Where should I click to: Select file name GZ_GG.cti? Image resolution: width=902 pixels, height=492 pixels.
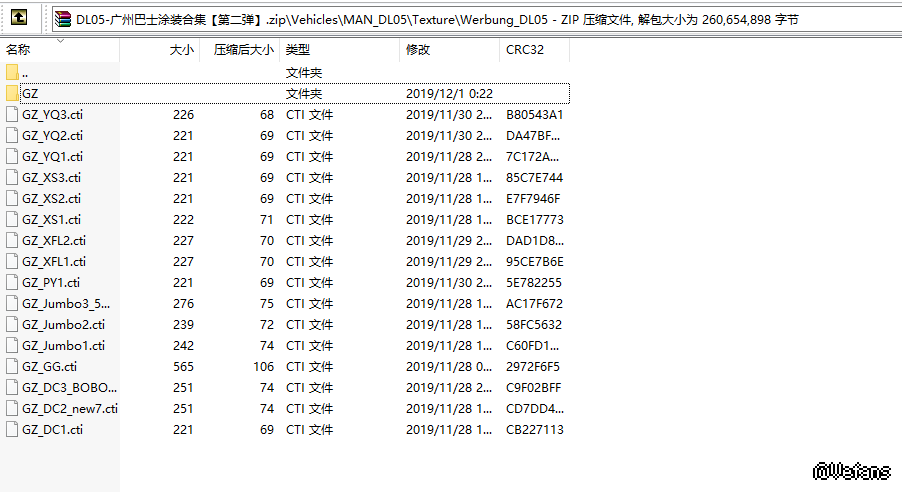click(49, 367)
